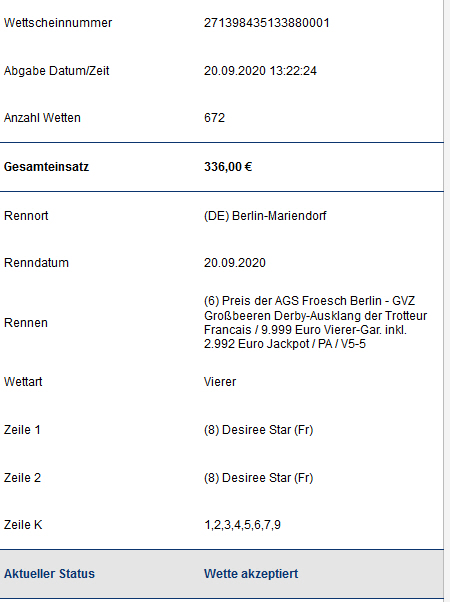This screenshot has height=602, width=450.
Task: Select the bet count value 672
Action: tap(214, 117)
